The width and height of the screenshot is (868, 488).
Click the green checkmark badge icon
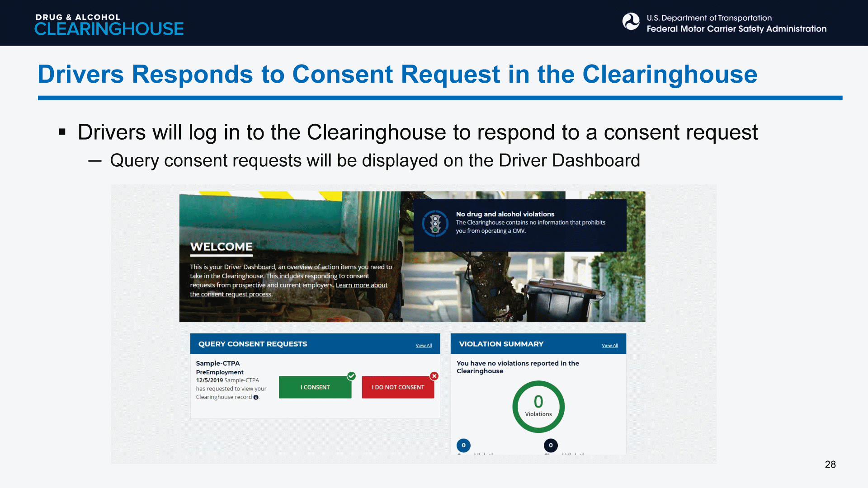pyautogui.click(x=351, y=376)
